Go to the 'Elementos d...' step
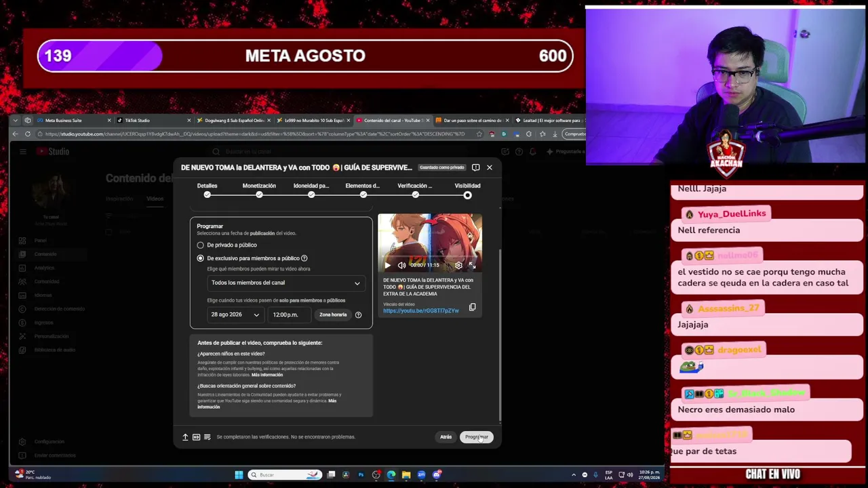The height and width of the screenshot is (488, 868). pos(363,190)
